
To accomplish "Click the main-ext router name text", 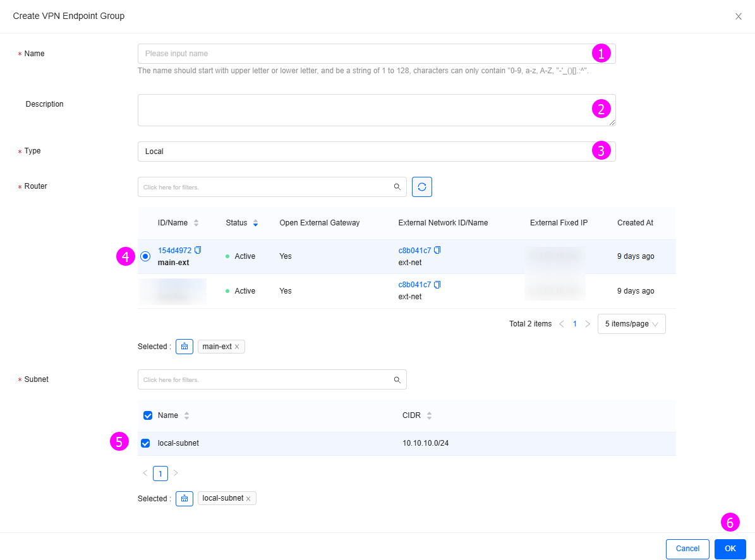I will pyautogui.click(x=173, y=263).
